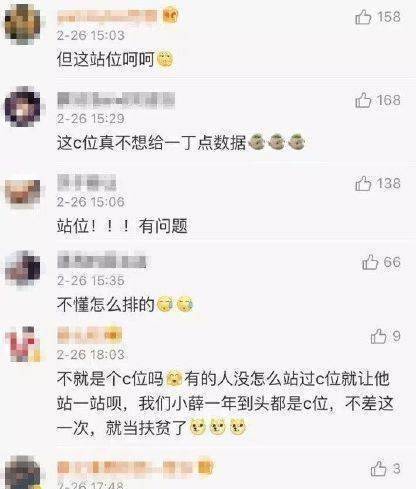Open blurred username above 2-26 15:06
This screenshot has width=416, height=489.
tap(86, 183)
